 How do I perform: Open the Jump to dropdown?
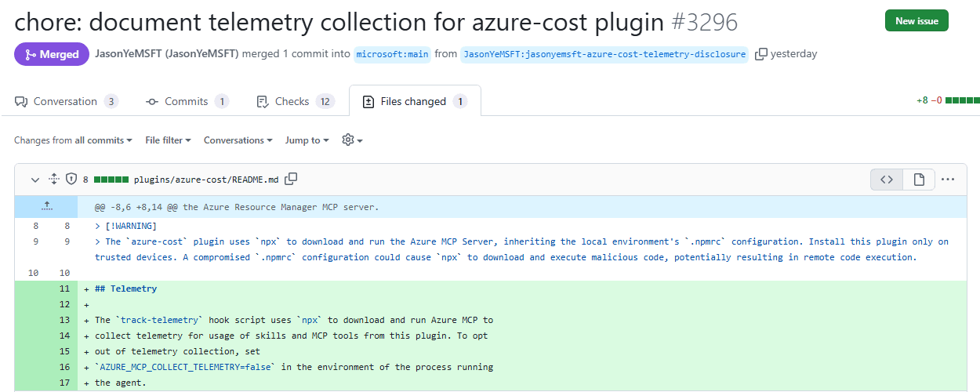[x=307, y=140]
